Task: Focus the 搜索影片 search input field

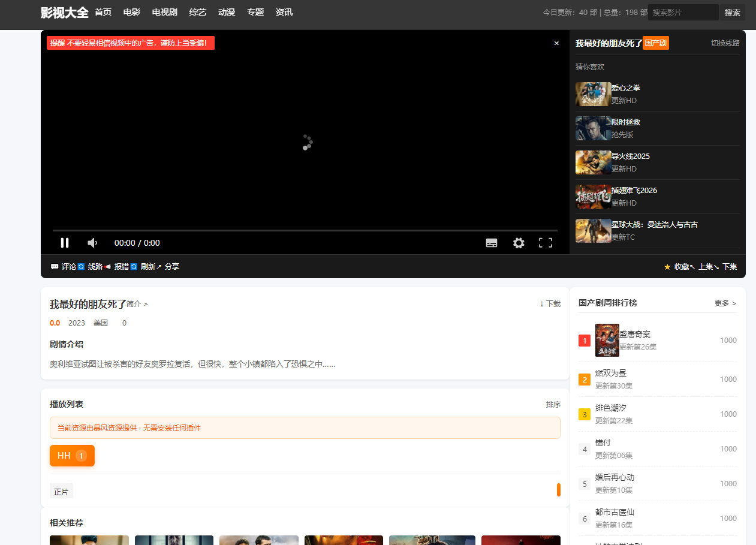Action: coord(683,13)
